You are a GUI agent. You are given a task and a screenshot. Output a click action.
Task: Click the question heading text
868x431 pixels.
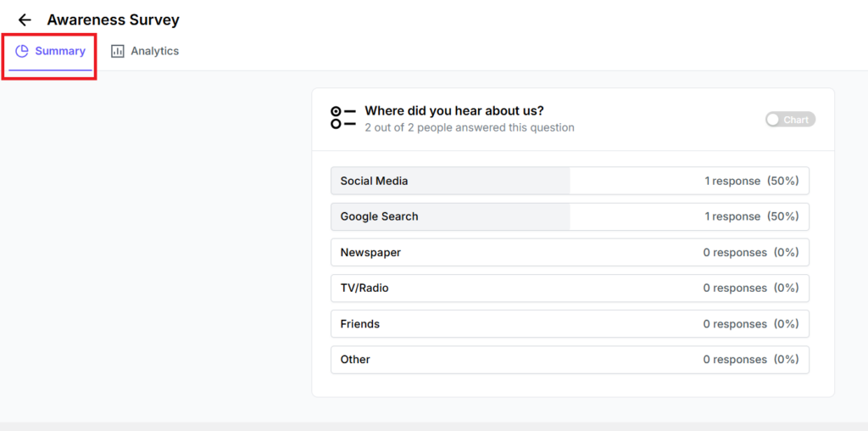coord(453,110)
